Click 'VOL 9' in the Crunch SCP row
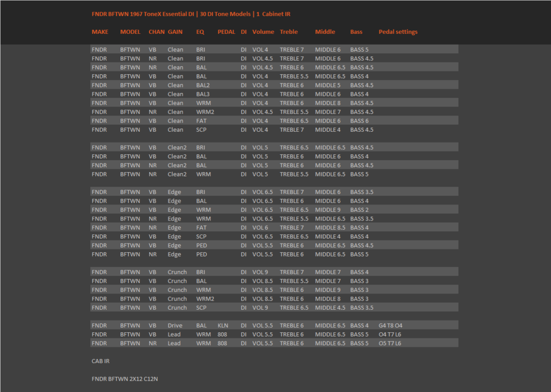The height and width of the screenshot is (392, 551). click(260, 308)
